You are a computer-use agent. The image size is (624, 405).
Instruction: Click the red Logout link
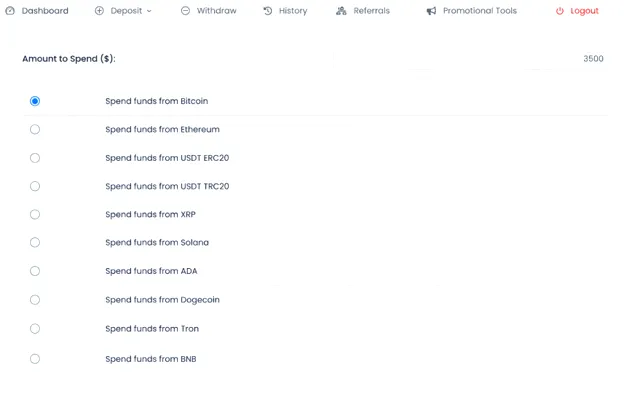584,11
